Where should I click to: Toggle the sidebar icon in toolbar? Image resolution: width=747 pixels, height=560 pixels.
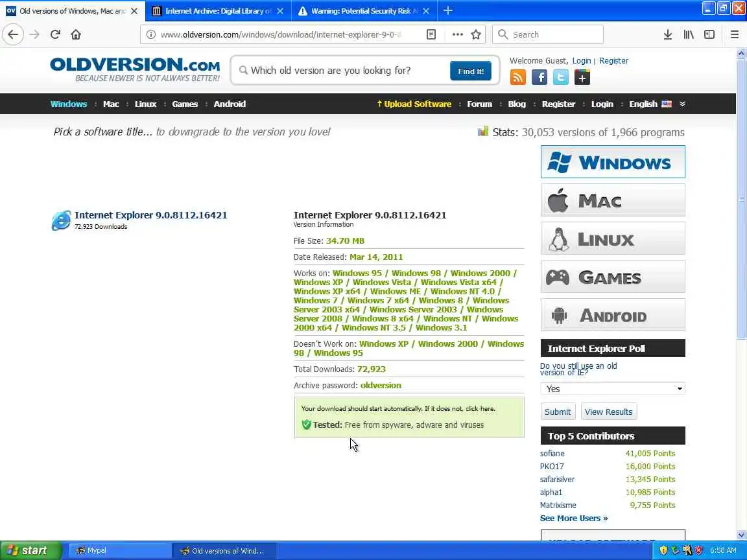[x=709, y=34]
